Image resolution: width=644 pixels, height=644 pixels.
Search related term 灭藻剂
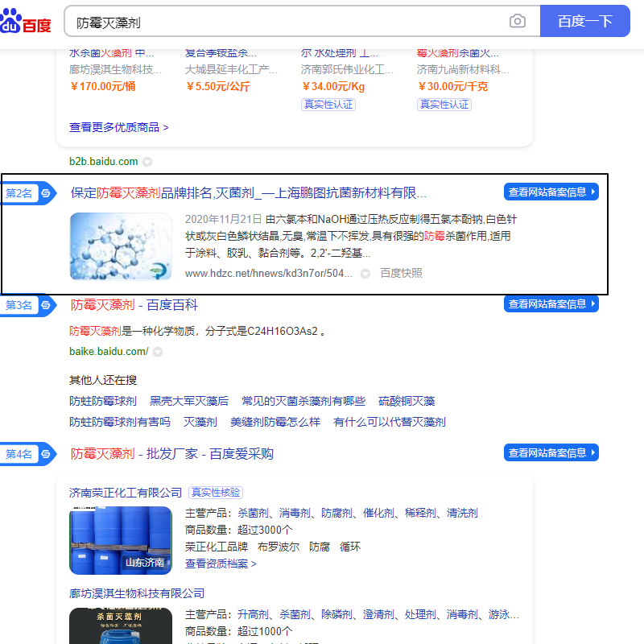[x=200, y=422]
